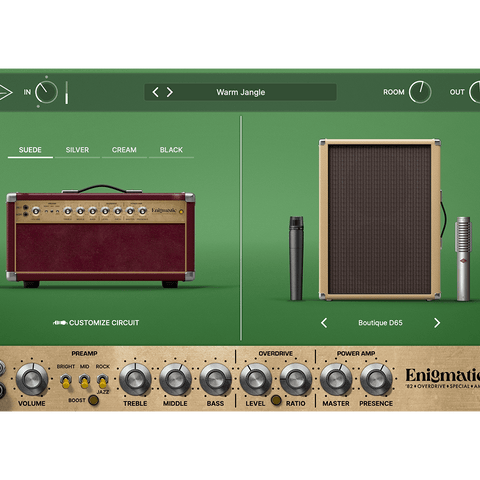
Task: Open the Warm Jangle preset selector
Action: click(241, 92)
